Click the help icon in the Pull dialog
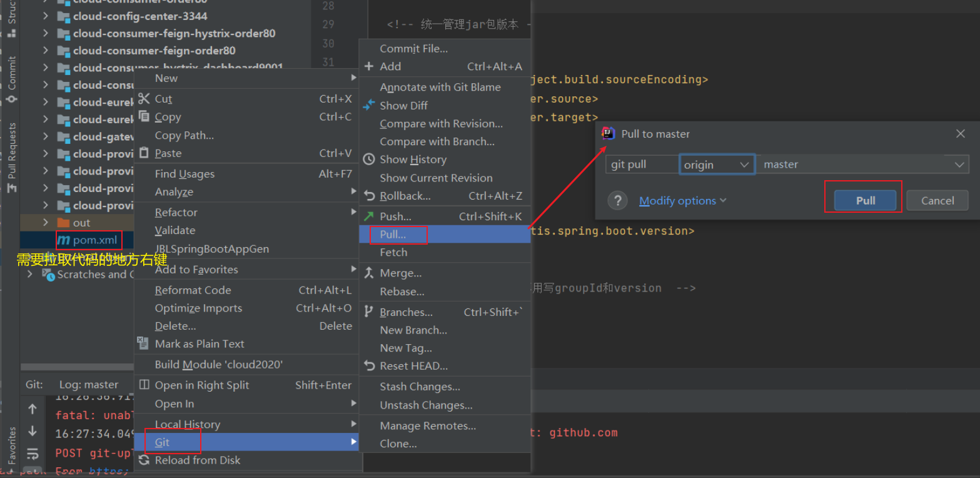This screenshot has width=980, height=478. point(617,200)
